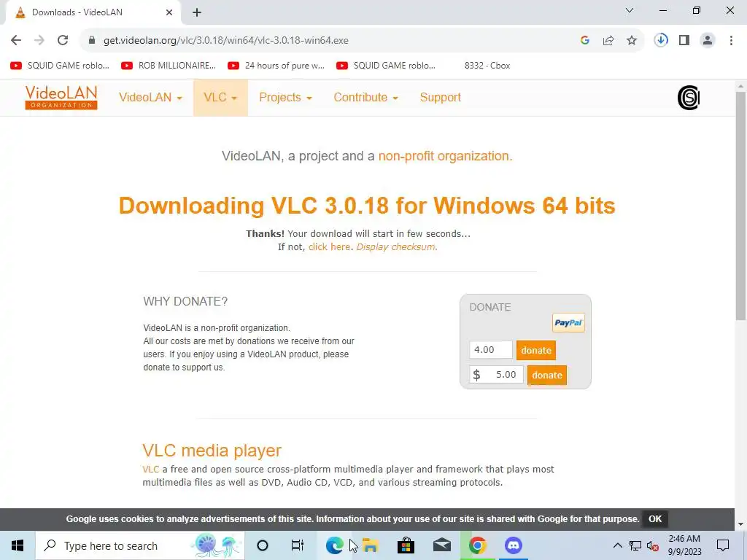This screenshot has width=747, height=560.
Task: Click the scrollbar down arrow
Action: tap(740, 525)
